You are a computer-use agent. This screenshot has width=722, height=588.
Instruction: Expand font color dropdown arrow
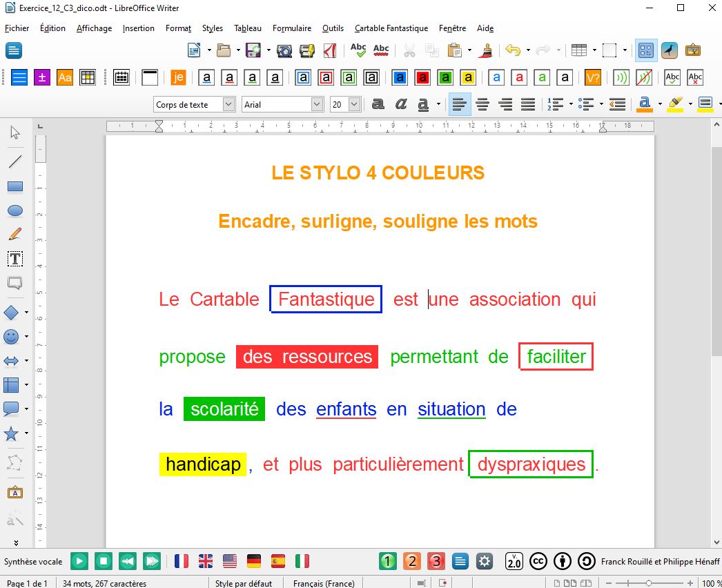tap(660, 104)
